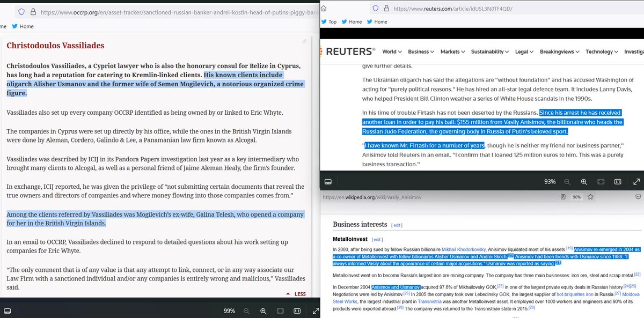Click the tracking protection shield in left address bar
This screenshot has width=644, height=318.
pyautogui.click(x=21, y=10)
